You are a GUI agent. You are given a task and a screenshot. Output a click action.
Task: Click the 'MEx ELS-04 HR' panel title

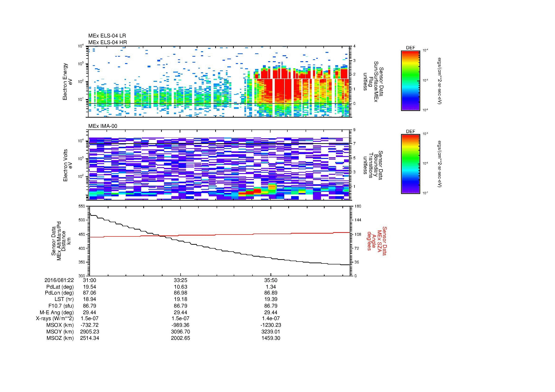point(107,42)
